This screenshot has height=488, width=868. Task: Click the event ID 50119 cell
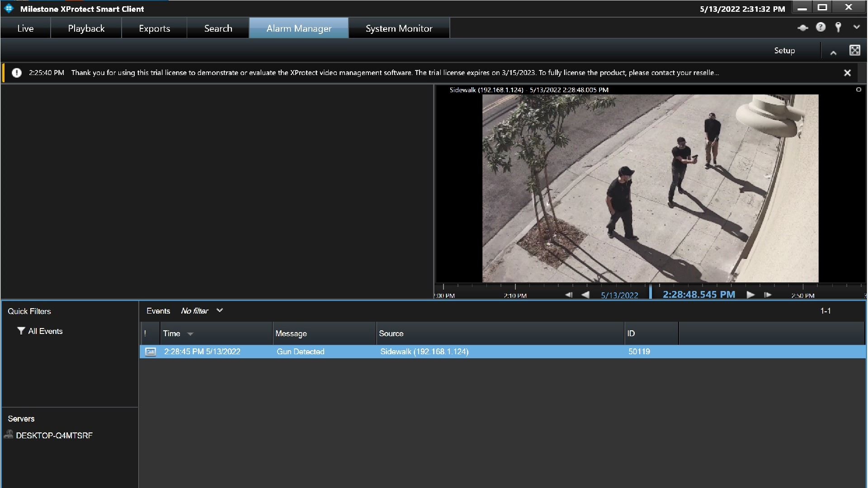click(639, 352)
